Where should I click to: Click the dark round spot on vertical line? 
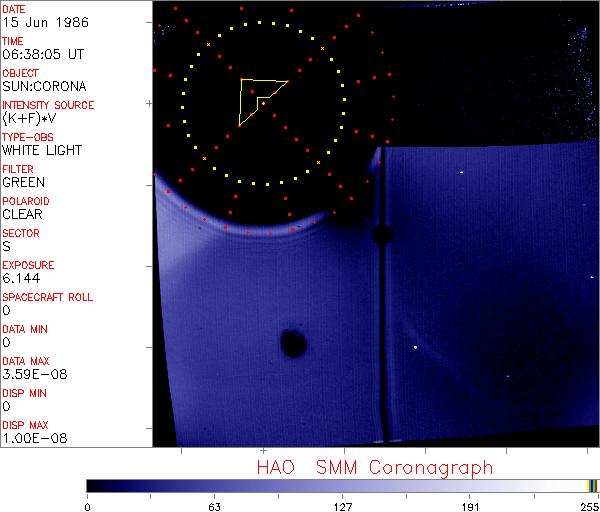(380, 235)
